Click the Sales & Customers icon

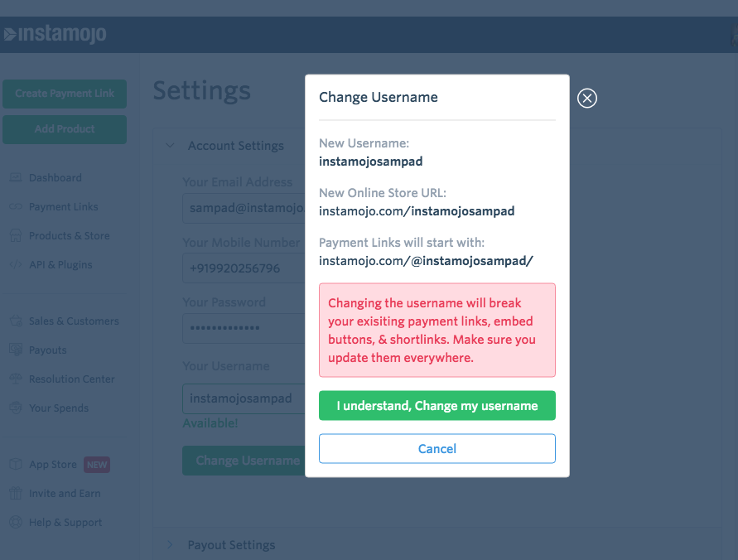point(15,321)
